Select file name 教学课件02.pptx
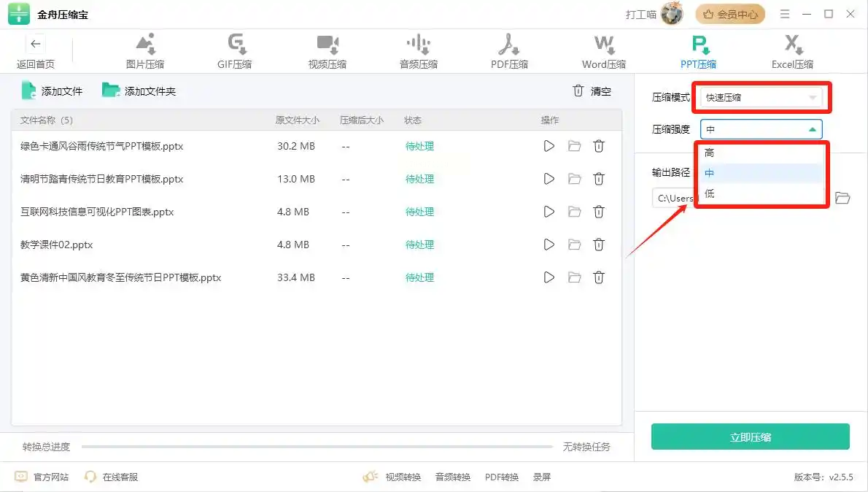This screenshot has width=868, height=492. 56,245
